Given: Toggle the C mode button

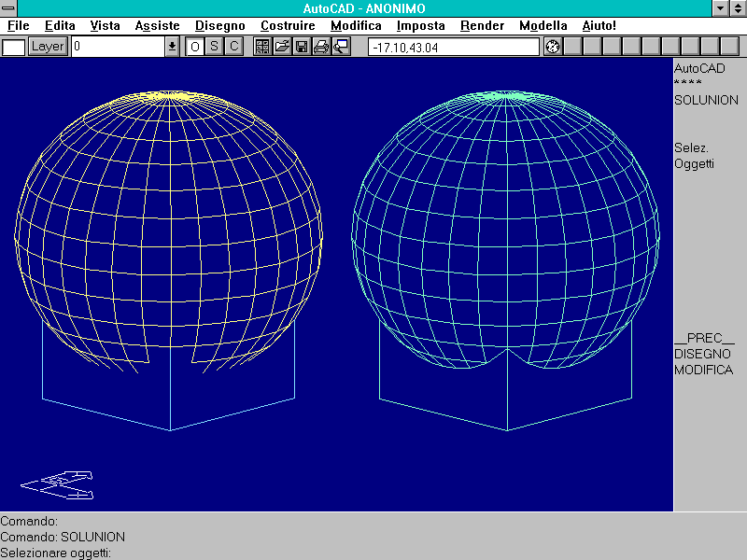Looking at the screenshot, I should (234, 47).
